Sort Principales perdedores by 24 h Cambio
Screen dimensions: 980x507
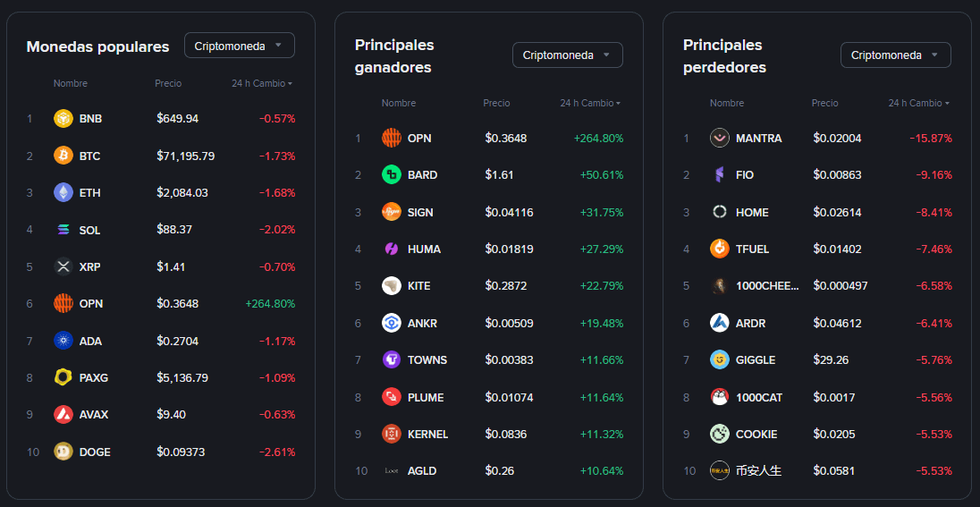click(x=918, y=103)
